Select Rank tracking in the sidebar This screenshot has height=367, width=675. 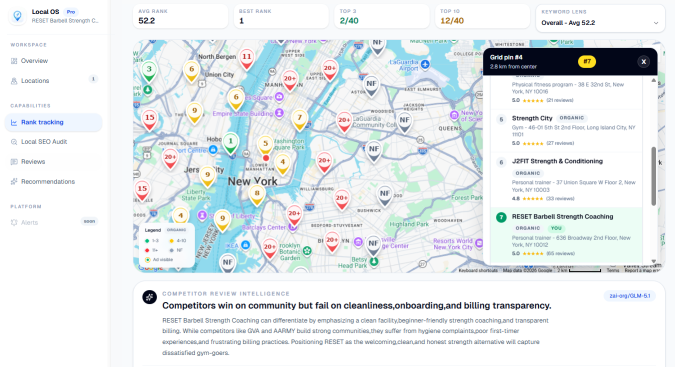(x=53, y=122)
